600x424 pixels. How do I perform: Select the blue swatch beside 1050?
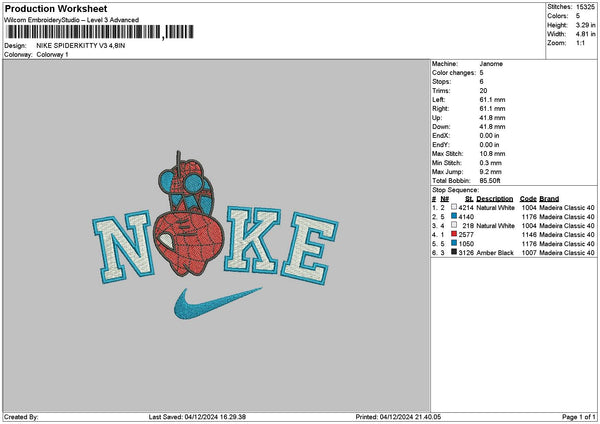(454, 243)
